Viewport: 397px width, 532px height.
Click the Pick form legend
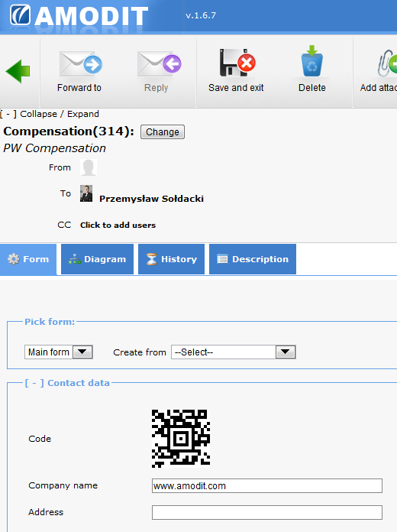pos(50,322)
